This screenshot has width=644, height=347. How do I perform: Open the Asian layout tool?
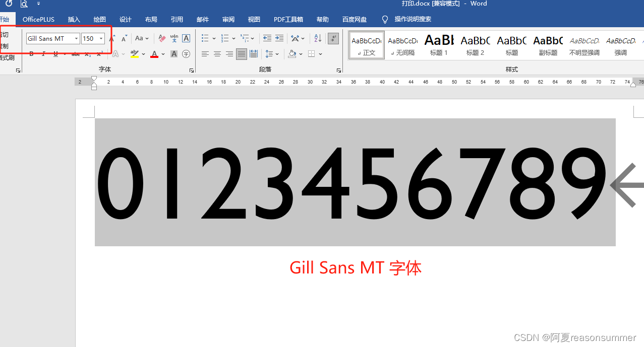coord(296,38)
